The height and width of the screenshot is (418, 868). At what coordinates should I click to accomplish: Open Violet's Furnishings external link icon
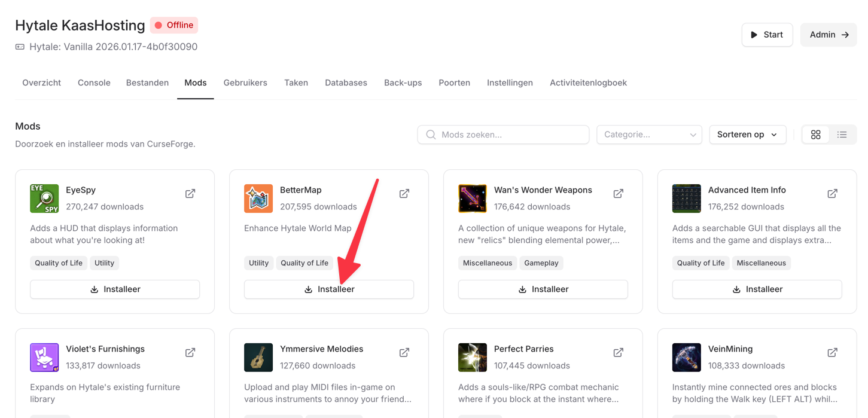[x=190, y=353]
